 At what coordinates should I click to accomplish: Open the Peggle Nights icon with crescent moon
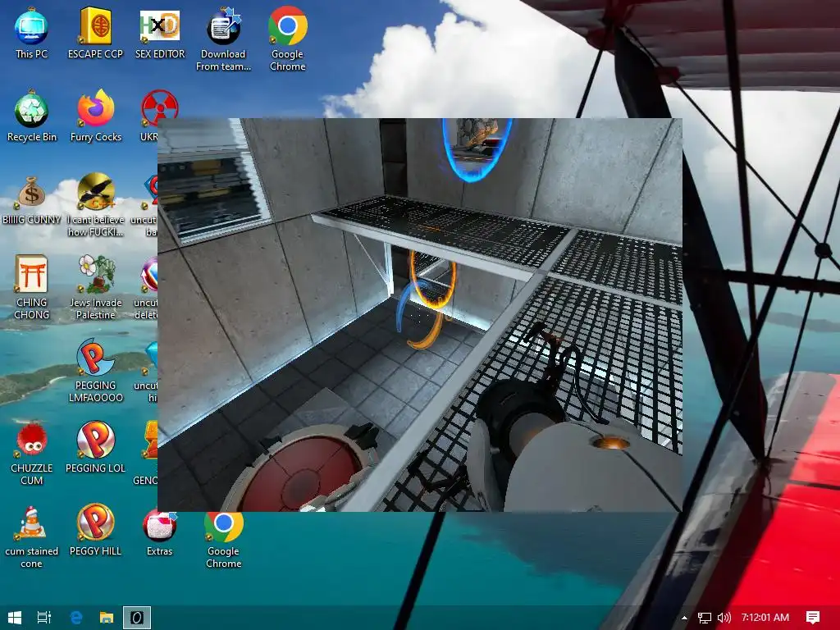coord(96,371)
